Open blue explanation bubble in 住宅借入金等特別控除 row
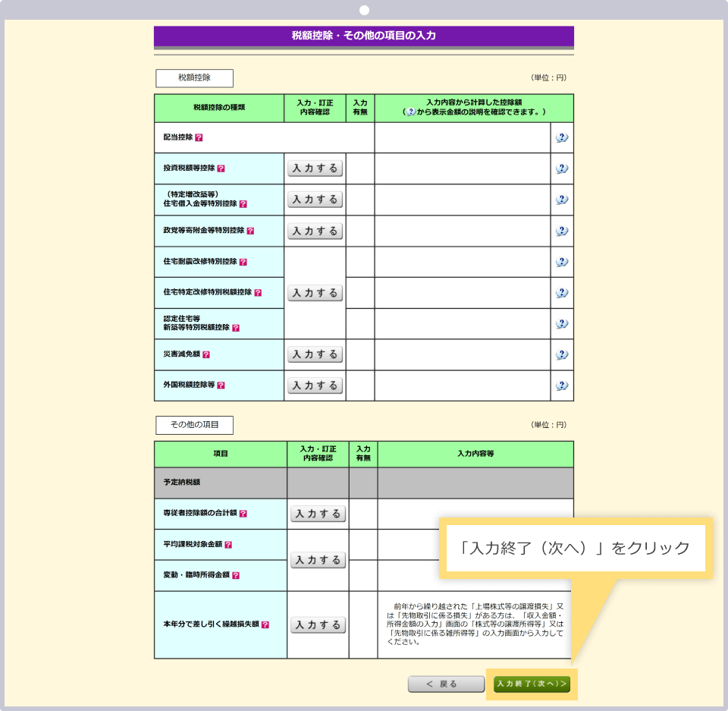The image size is (728, 711). (562, 200)
